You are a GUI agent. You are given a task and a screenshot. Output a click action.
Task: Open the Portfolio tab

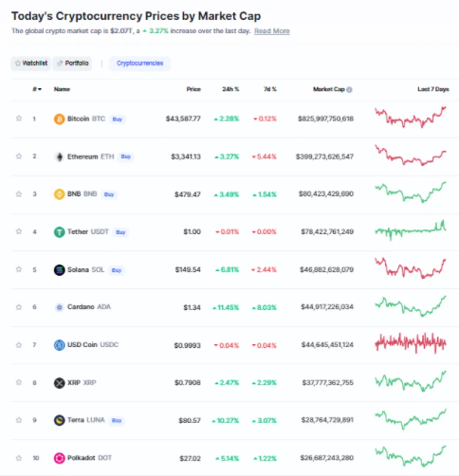pos(72,64)
